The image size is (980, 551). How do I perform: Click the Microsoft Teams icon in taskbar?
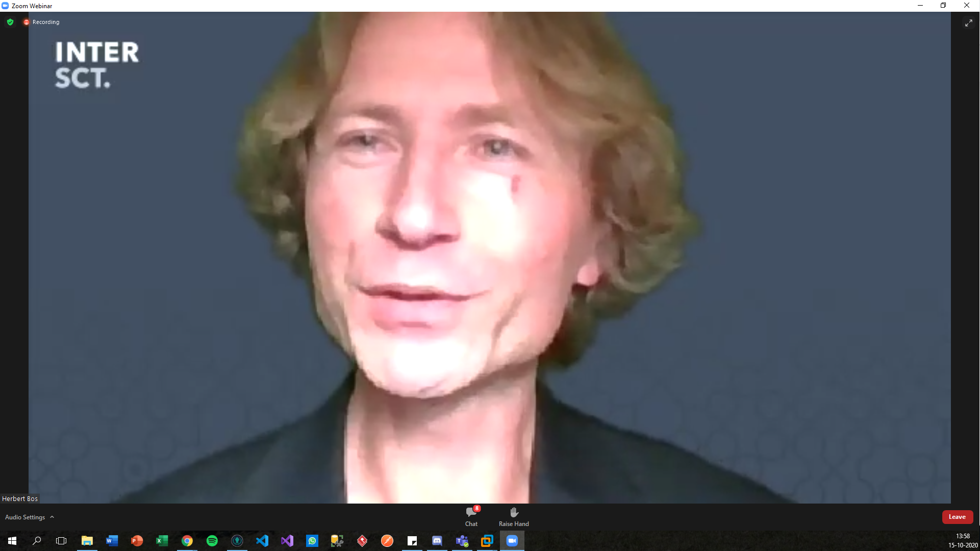point(462,540)
